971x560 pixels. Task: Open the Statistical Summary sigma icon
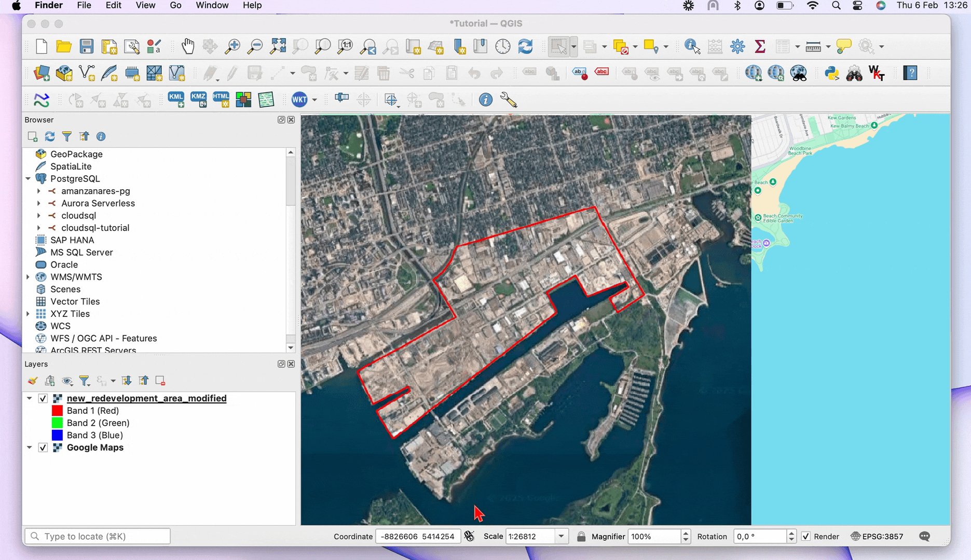click(x=760, y=47)
